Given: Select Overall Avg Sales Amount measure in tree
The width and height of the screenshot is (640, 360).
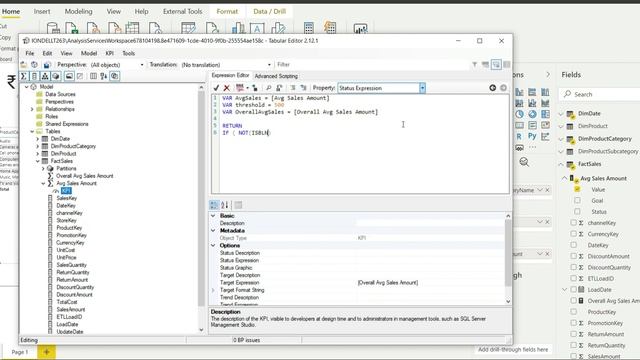Looking at the screenshot, I should (84, 176).
